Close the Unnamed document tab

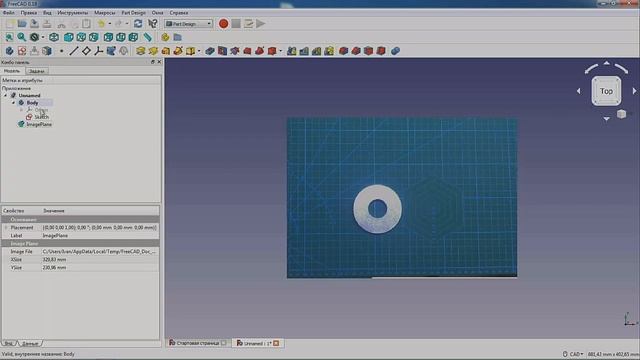pyautogui.click(x=276, y=343)
